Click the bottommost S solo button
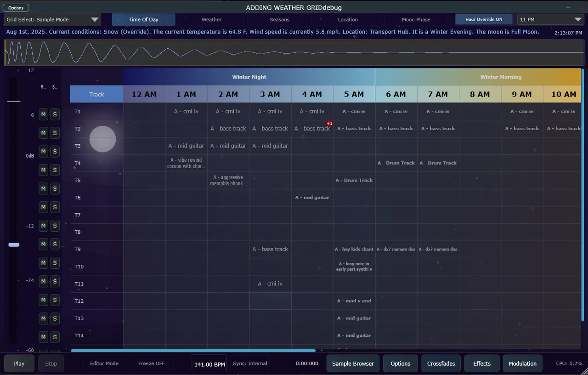The width and height of the screenshot is (588, 375). pyautogui.click(x=55, y=337)
